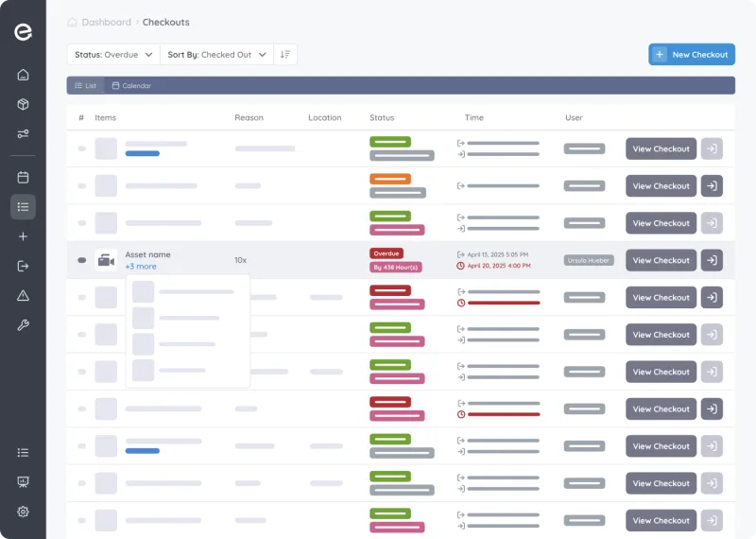This screenshot has width=756, height=539.
Task: Open the Sort By: Checked Out dropdown
Action: coord(216,55)
